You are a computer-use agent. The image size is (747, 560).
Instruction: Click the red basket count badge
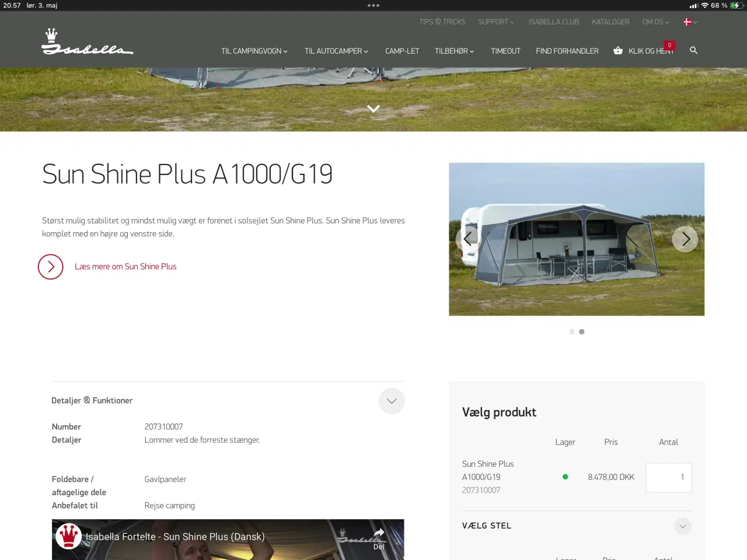(669, 45)
